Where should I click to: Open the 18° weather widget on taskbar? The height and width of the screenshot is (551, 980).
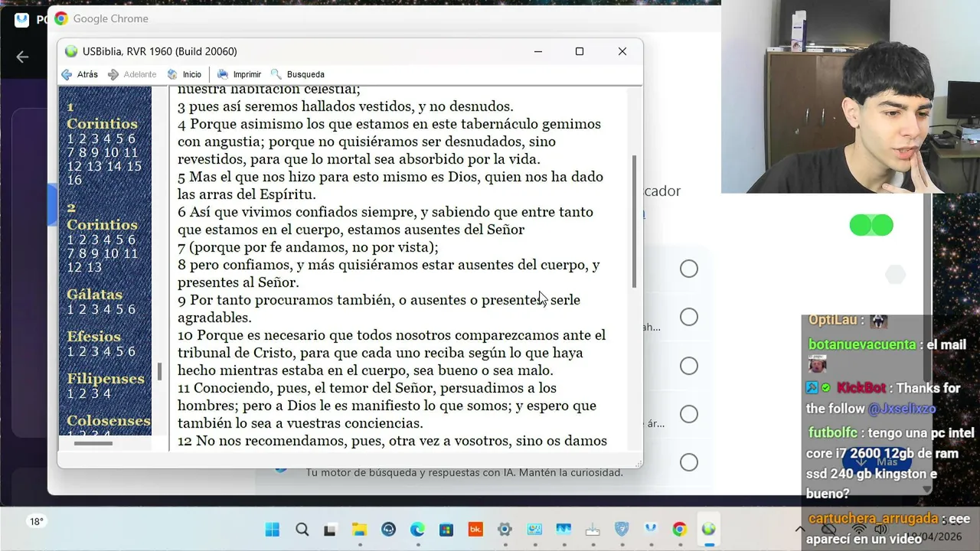36,521
